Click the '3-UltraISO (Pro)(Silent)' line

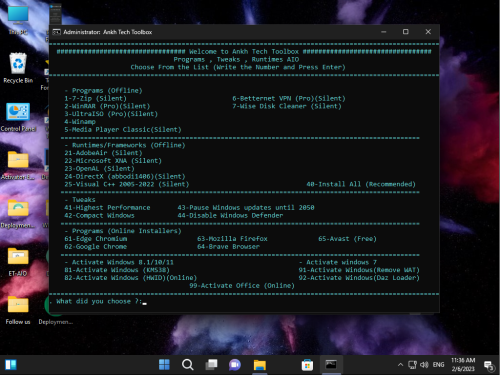coord(111,114)
